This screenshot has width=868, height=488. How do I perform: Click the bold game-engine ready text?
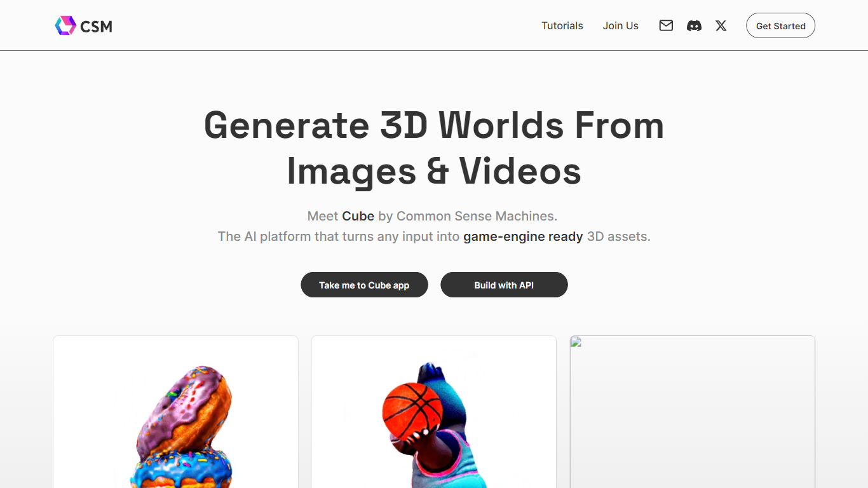pos(523,236)
